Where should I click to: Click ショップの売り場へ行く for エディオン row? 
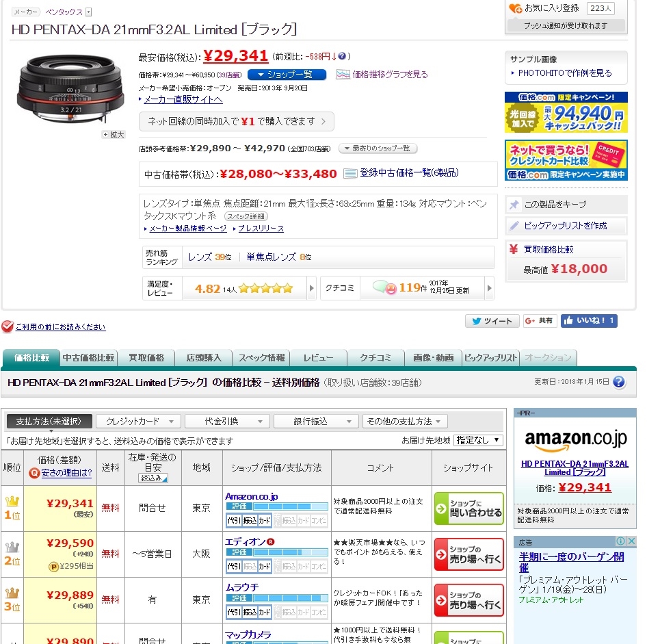(x=468, y=554)
